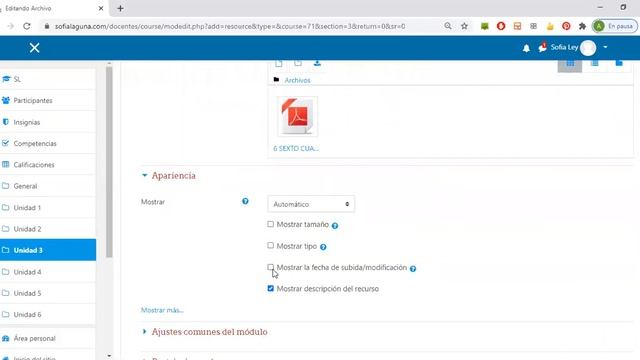Open Insignias in sidebar
Image resolution: width=640 pixels, height=360 pixels.
click(48, 122)
